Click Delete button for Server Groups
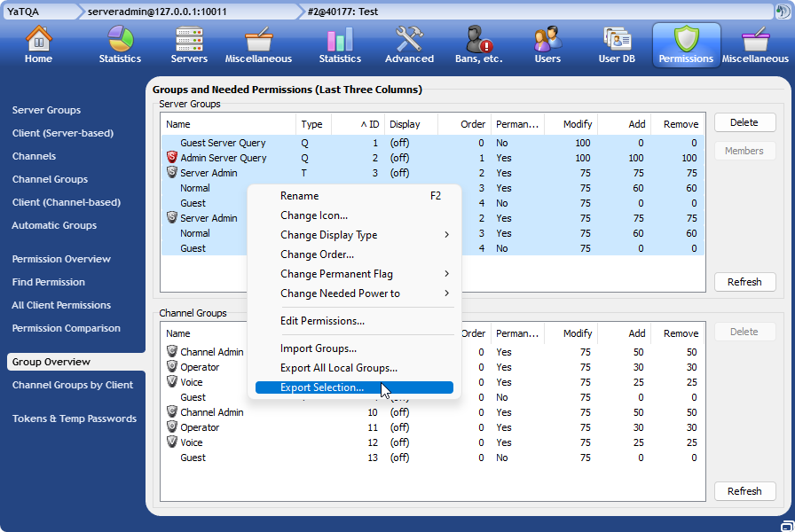This screenshot has width=795, height=532. [x=744, y=122]
